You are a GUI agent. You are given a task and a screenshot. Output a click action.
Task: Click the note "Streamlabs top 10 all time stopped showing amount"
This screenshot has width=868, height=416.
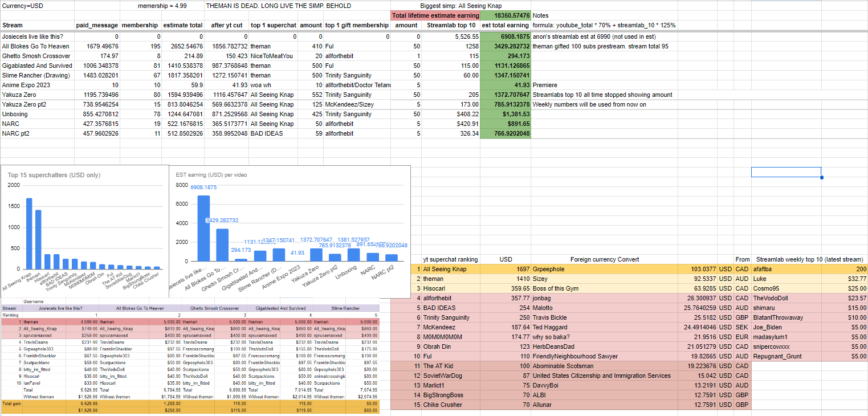(x=602, y=95)
